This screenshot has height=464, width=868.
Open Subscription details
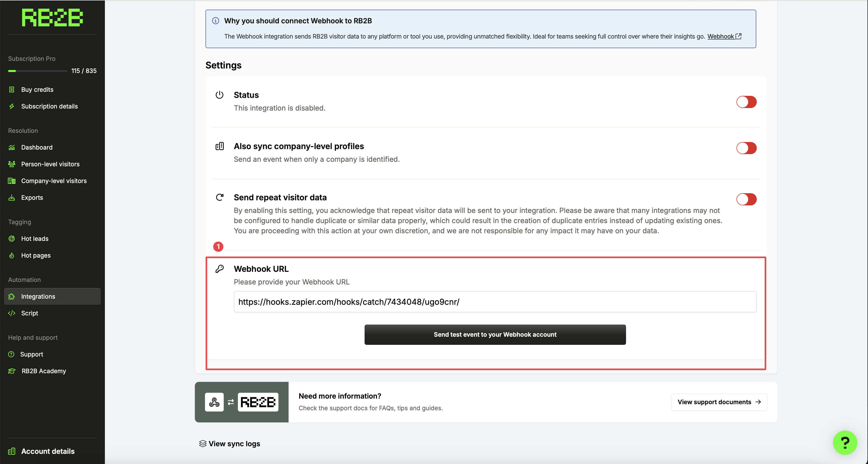[49, 106]
